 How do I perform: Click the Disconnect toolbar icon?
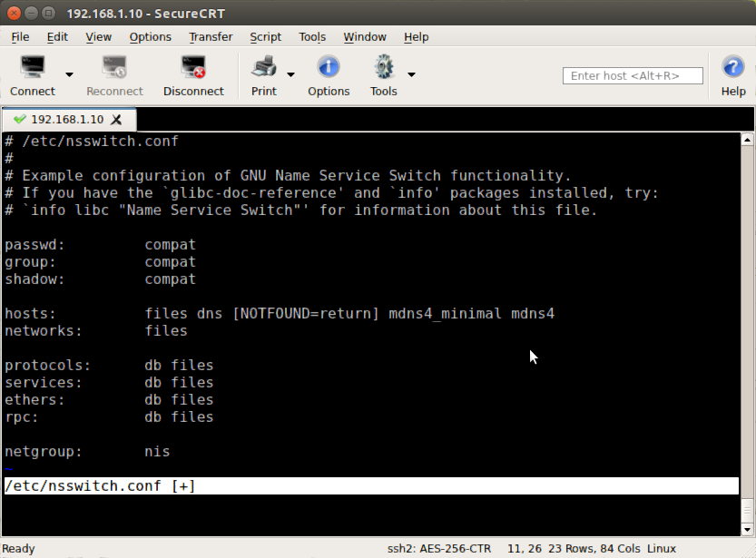(x=193, y=67)
